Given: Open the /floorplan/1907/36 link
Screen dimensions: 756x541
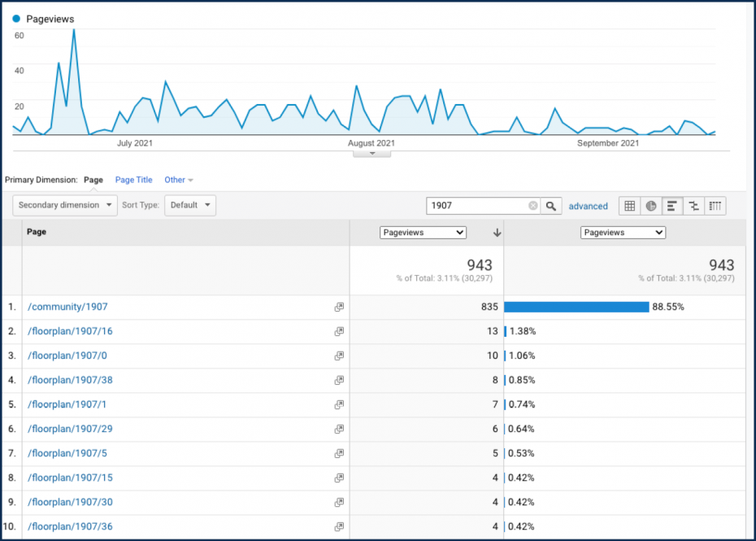Looking at the screenshot, I should pos(70,526).
